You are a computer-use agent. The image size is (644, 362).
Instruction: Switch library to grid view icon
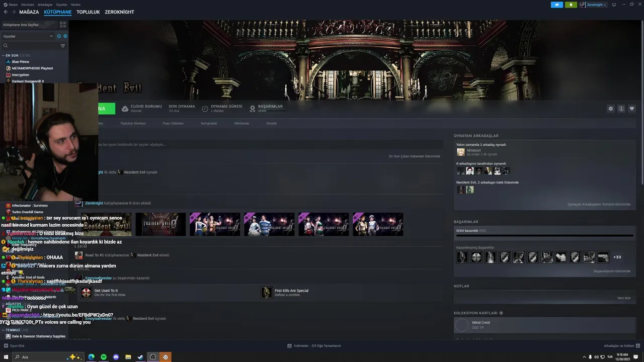(63, 24)
